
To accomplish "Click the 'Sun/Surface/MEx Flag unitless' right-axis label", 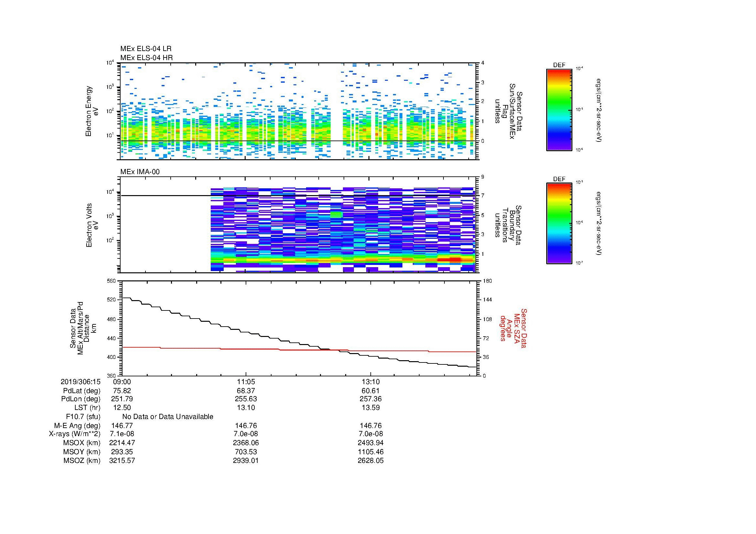I will coord(508,111).
